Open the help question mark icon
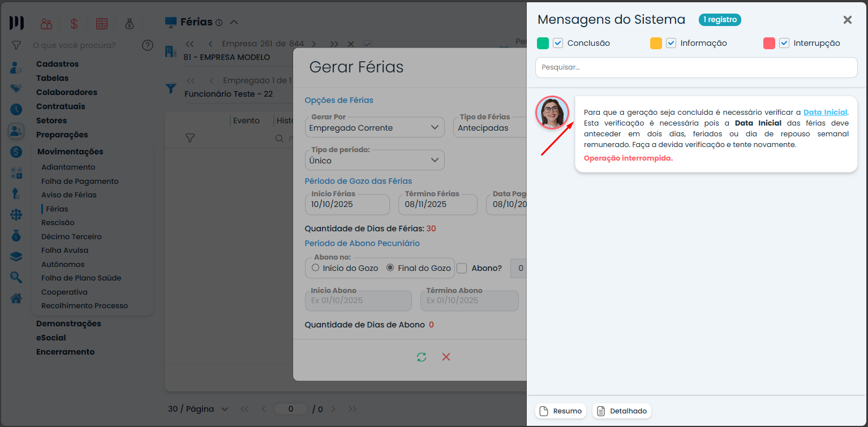This screenshot has height=427, width=868. pyautogui.click(x=148, y=45)
